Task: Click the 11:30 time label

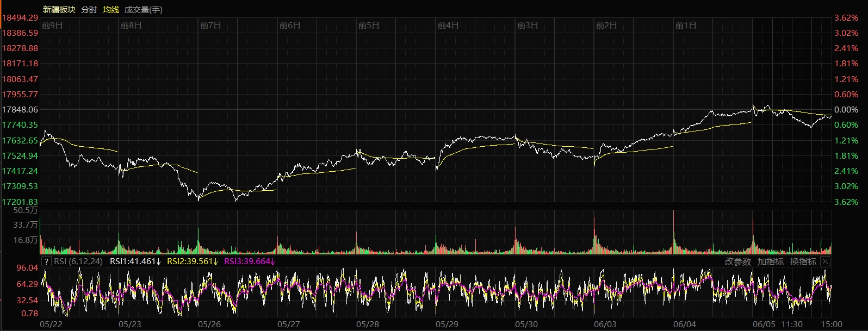Action: (x=791, y=324)
